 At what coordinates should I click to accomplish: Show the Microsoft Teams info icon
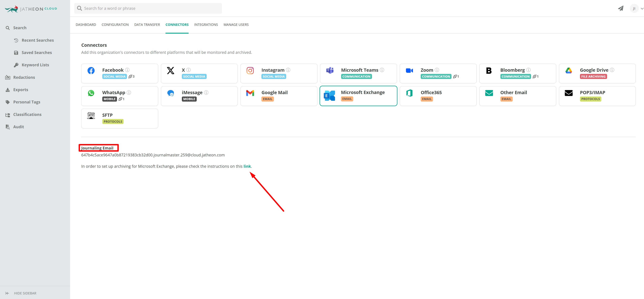pos(382,70)
